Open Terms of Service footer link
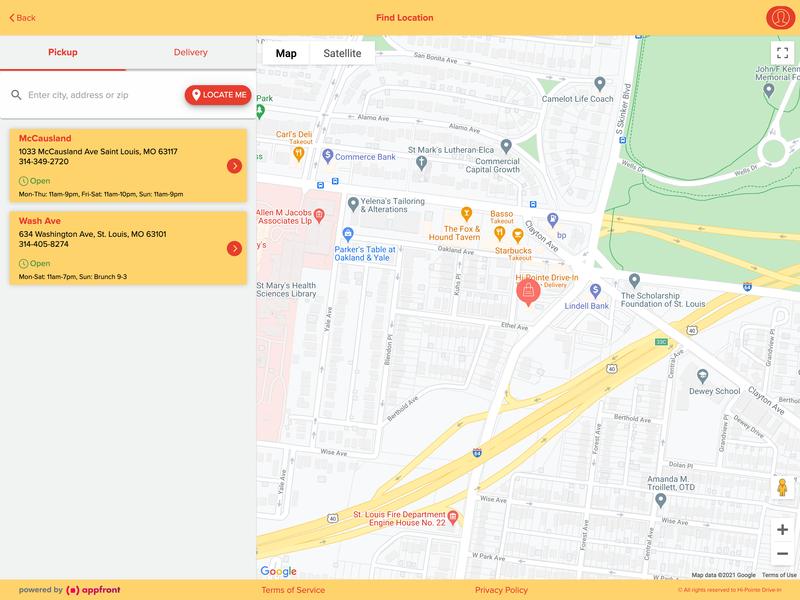Viewport: 800px width, 600px height. click(293, 590)
